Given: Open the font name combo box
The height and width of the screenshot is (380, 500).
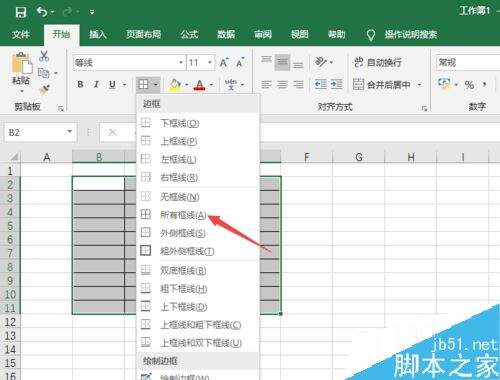Looking at the screenshot, I should tap(129, 62).
